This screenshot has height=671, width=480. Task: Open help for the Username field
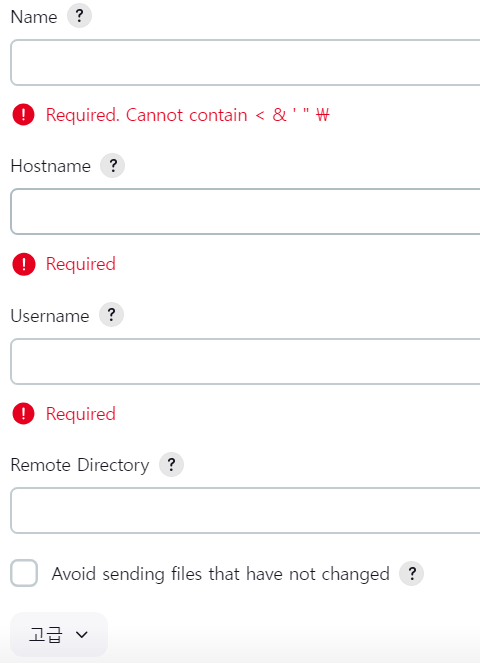(111, 315)
